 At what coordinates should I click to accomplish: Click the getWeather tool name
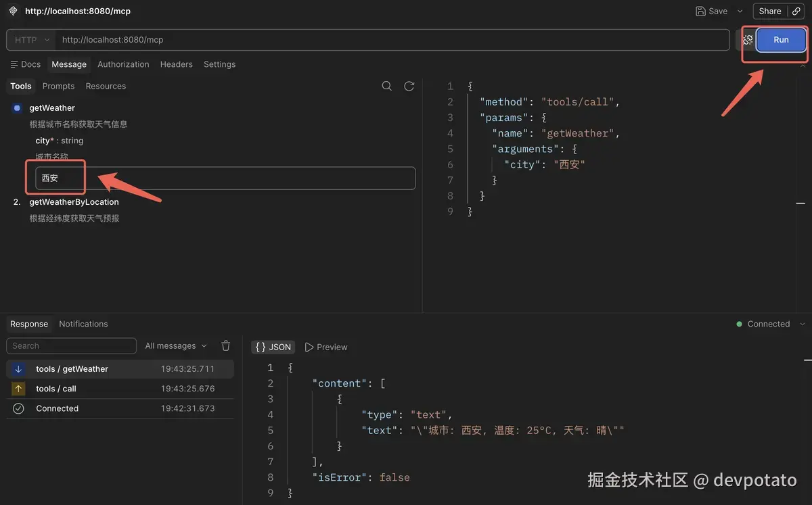point(52,107)
